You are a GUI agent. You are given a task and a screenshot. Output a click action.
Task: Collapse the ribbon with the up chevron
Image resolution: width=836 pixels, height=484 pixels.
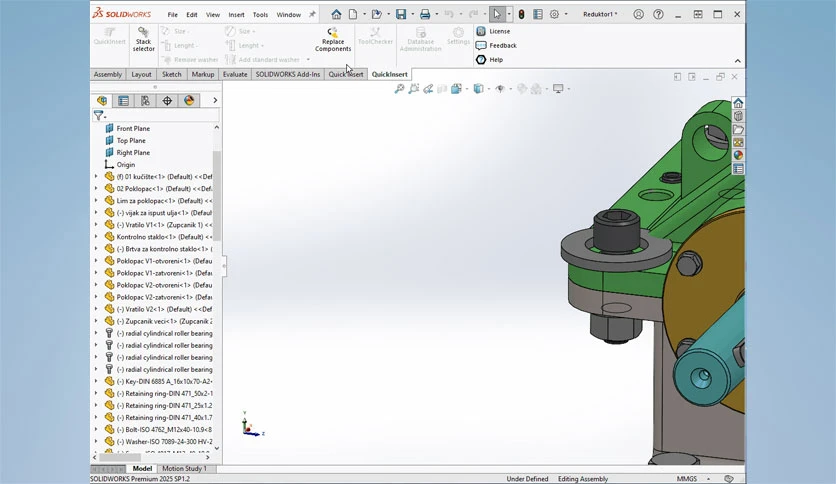pyautogui.click(x=737, y=61)
